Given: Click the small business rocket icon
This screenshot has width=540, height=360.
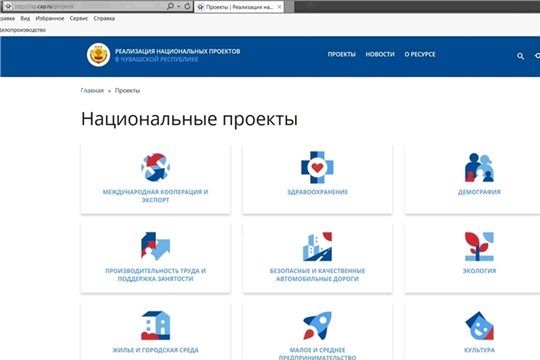Looking at the screenshot, I should [317, 326].
